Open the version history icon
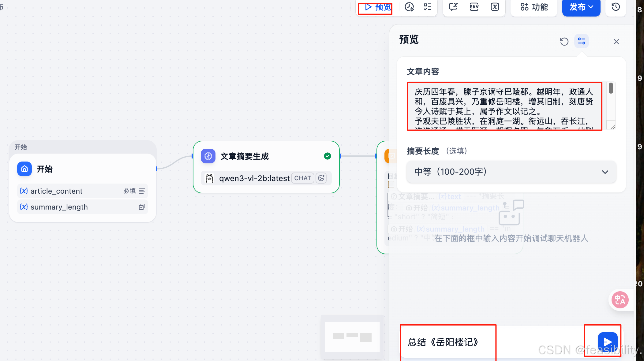Viewport: 644px width, 361px height. coord(616,7)
